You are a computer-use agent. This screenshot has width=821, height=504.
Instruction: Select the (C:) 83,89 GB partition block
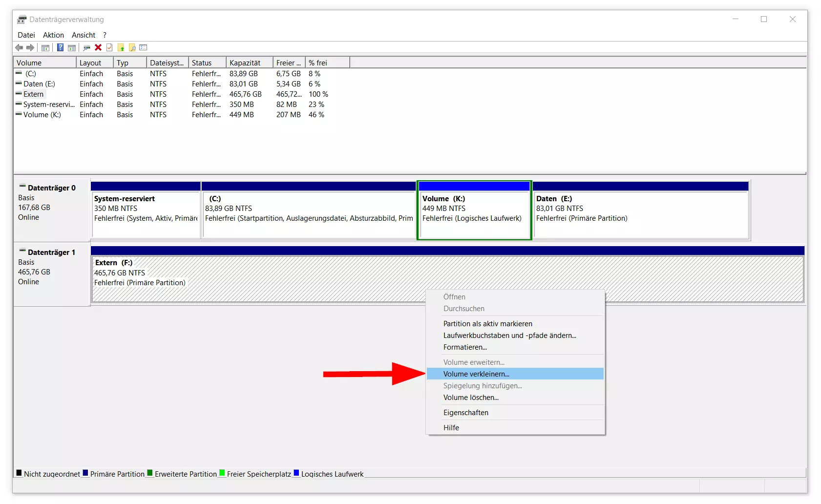tap(309, 210)
